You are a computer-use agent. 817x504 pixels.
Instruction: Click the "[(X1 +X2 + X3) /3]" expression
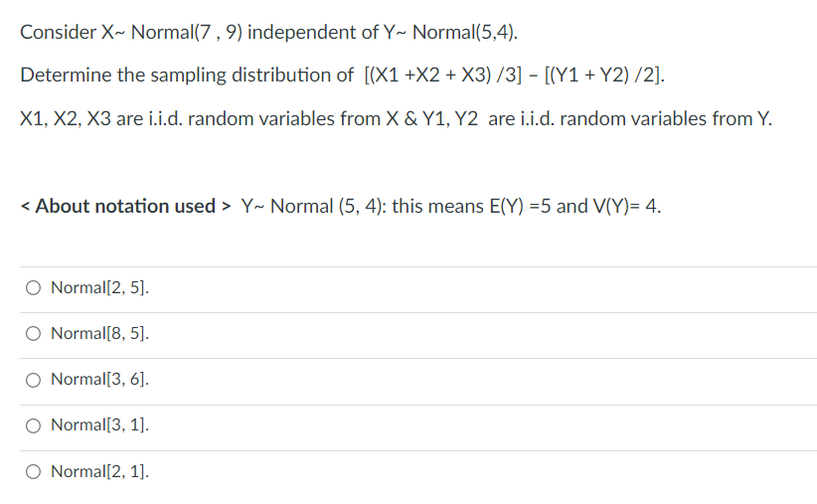(x=443, y=75)
